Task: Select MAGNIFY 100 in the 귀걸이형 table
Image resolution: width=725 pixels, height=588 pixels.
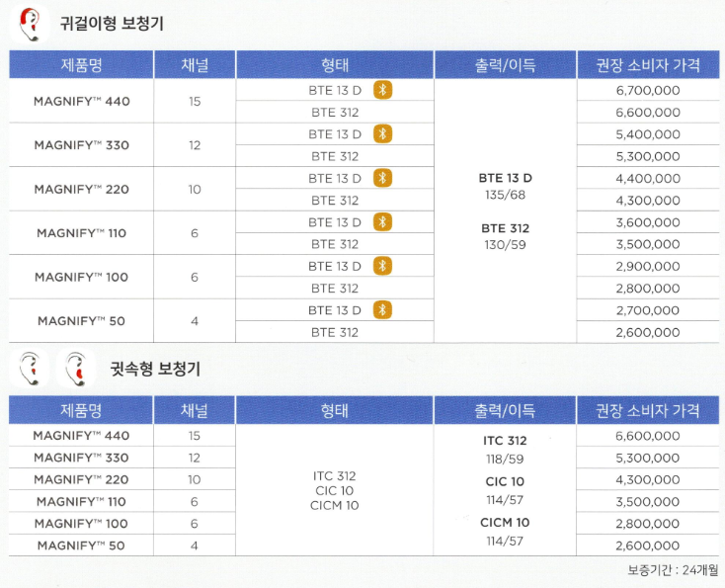Action: coord(82,277)
